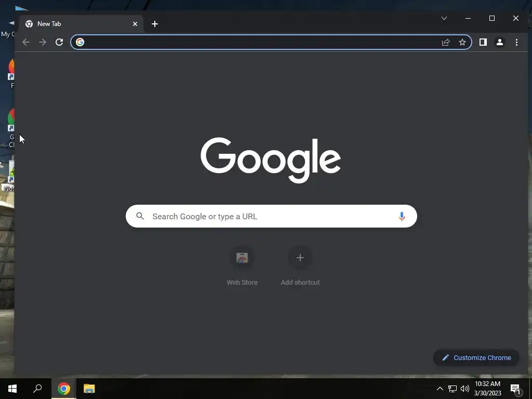Open the clock showing 10:32 AM
This screenshot has height=399, width=532.
tap(487, 389)
